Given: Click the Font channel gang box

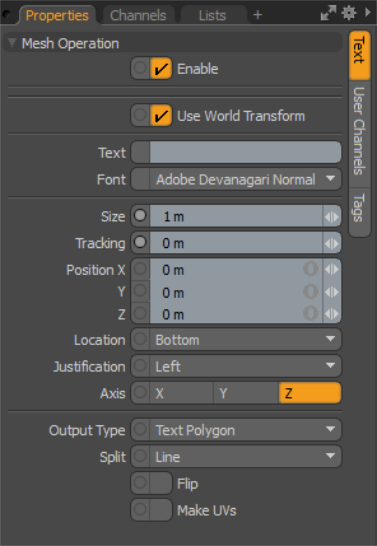Looking at the screenshot, I should click(x=140, y=179).
